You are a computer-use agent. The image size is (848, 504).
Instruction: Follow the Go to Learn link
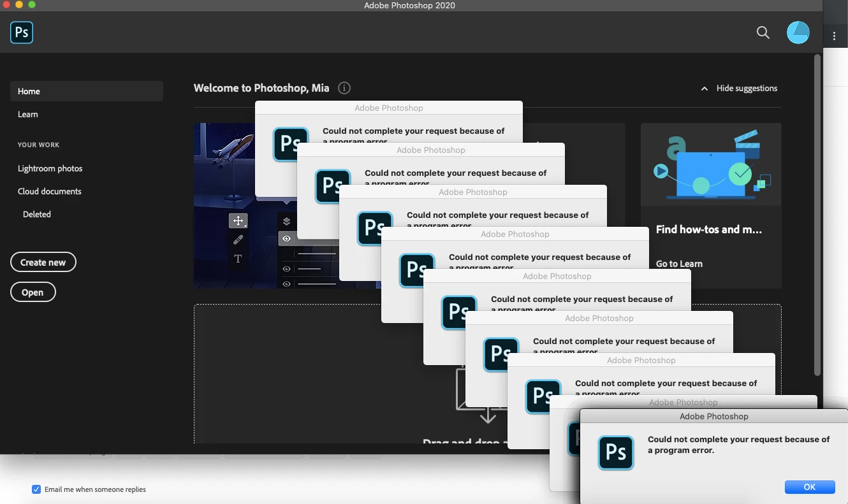click(x=679, y=264)
